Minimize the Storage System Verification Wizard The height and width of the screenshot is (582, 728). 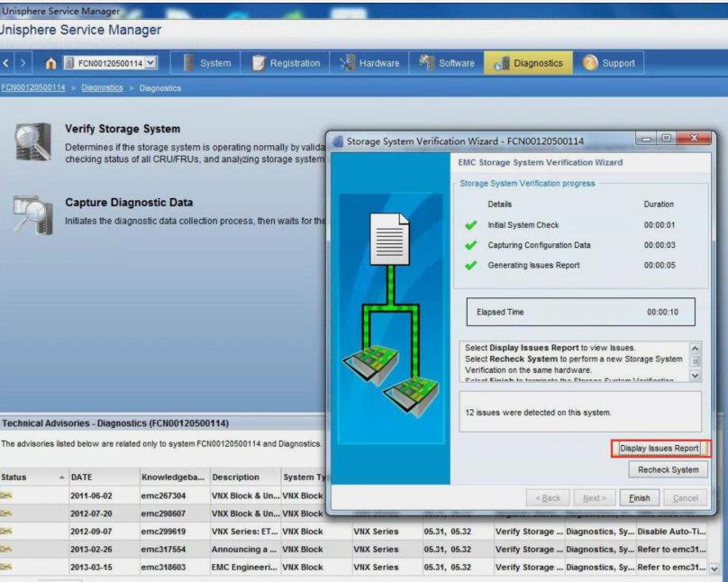646,138
